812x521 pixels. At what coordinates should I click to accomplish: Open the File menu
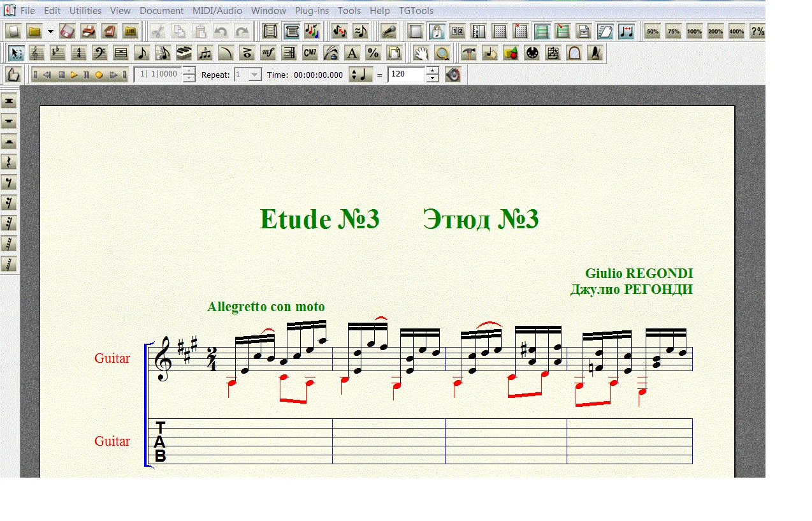[28, 11]
